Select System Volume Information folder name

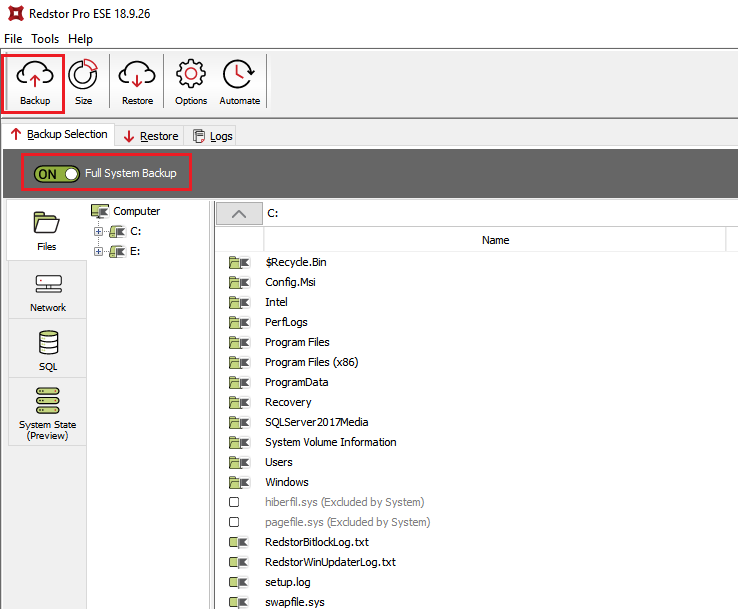tap(330, 442)
